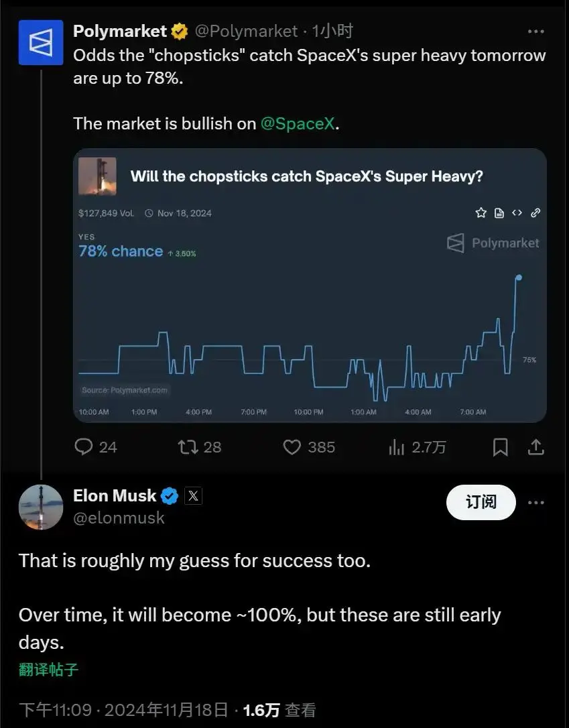Click the Super Heavy market thumbnail image
The image size is (569, 728).
coord(98,176)
